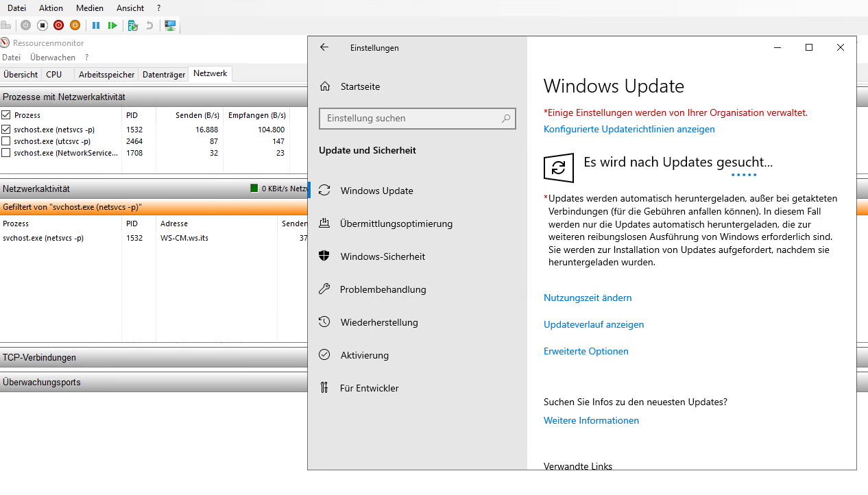Viewport: 868px width, 495px height.
Task: Click the Ctrl+Alt+Del toolbar icon
Action: click(5, 25)
